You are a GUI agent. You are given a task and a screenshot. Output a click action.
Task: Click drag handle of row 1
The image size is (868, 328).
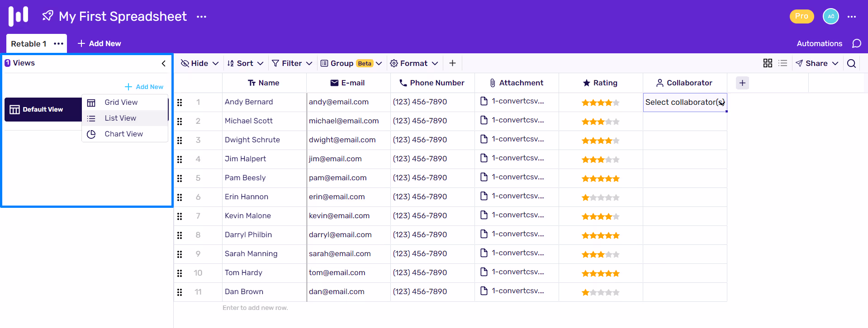click(180, 103)
